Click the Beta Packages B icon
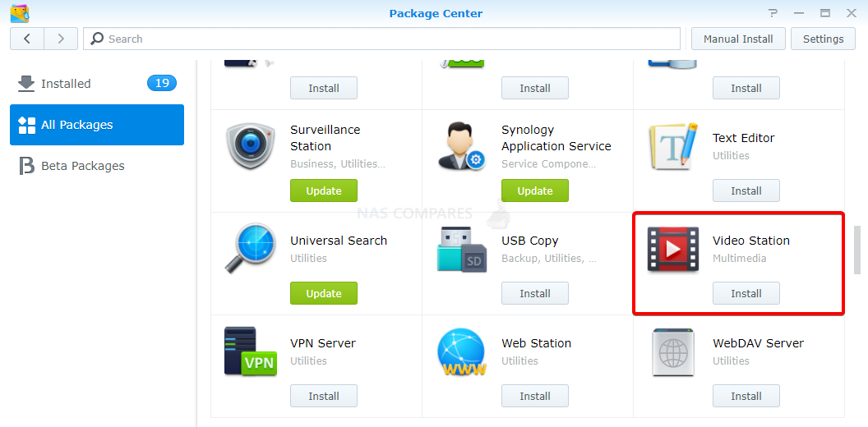This screenshot has width=868, height=427. click(x=26, y=166)
